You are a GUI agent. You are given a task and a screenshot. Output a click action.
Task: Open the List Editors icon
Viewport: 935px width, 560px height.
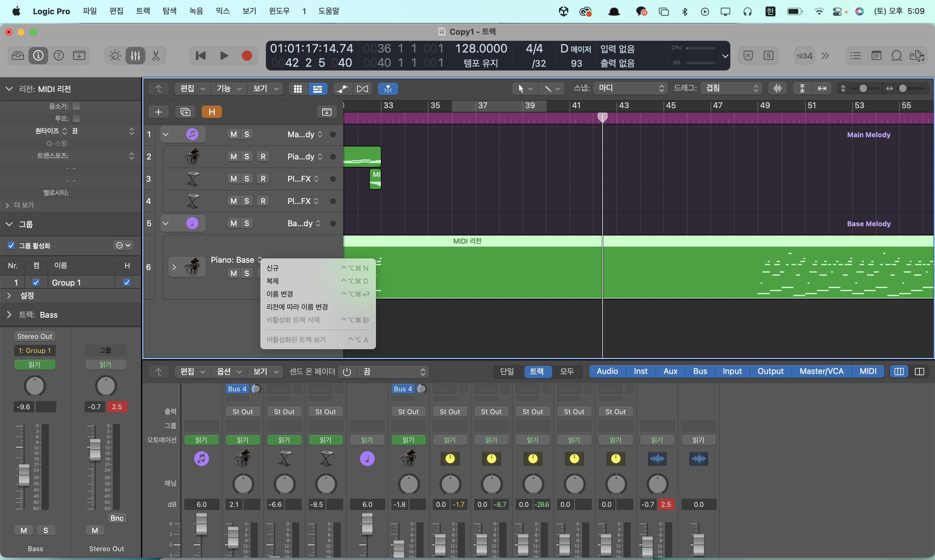pyautogui.click(x=855, y=56)
